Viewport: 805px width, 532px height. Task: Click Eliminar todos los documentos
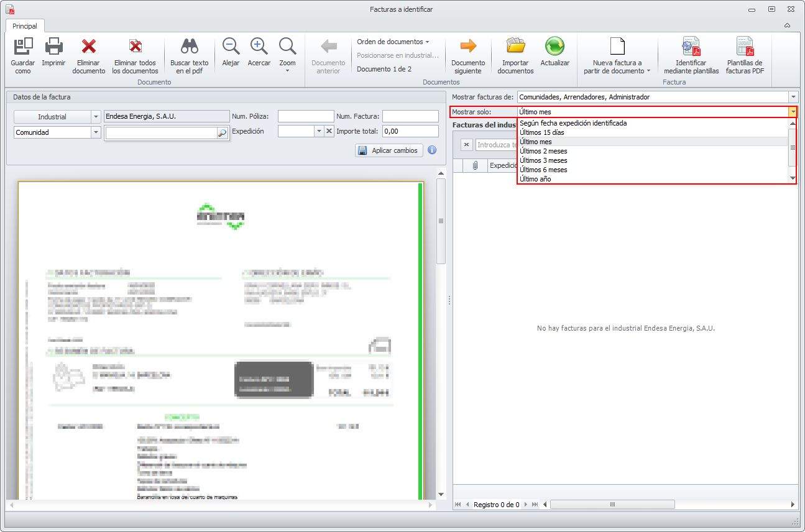(x=135, y=55)
